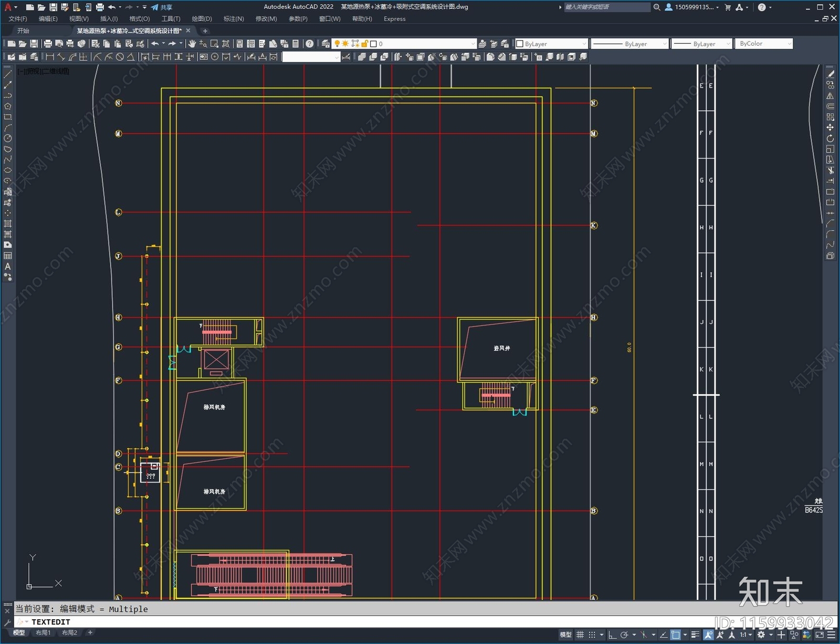Click the 共享 share button
This screenshot has width=840, height=644.
pos(162,7)
